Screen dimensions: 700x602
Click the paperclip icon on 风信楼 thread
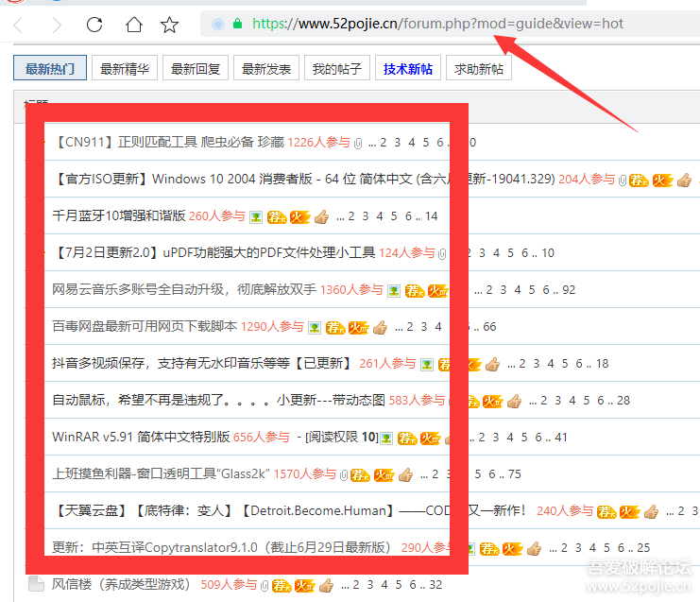pos(265,586)
